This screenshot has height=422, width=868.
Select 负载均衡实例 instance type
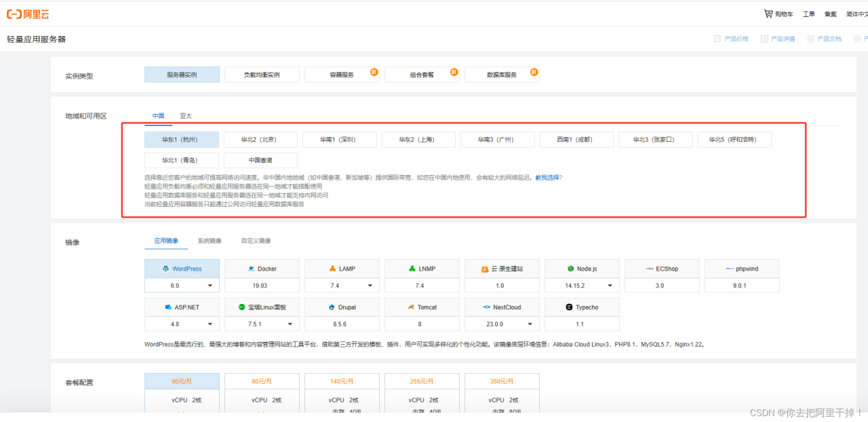[262, 75]
